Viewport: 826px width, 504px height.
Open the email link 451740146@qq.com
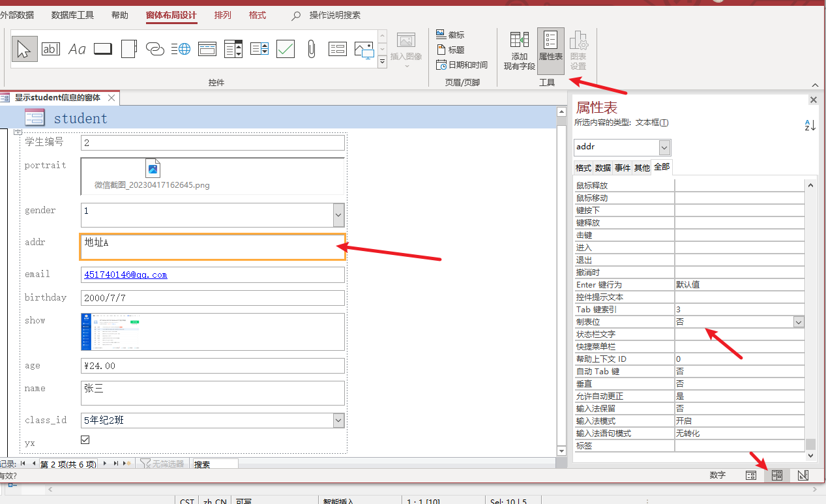point(125,275)
